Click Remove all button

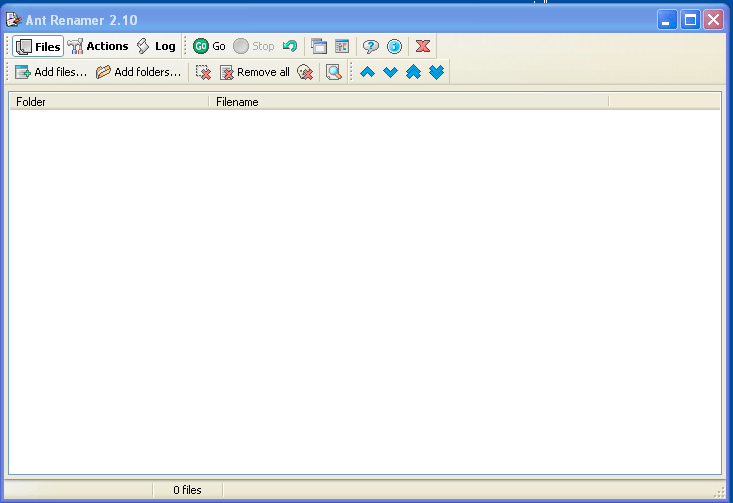click(x=255, y=72)
